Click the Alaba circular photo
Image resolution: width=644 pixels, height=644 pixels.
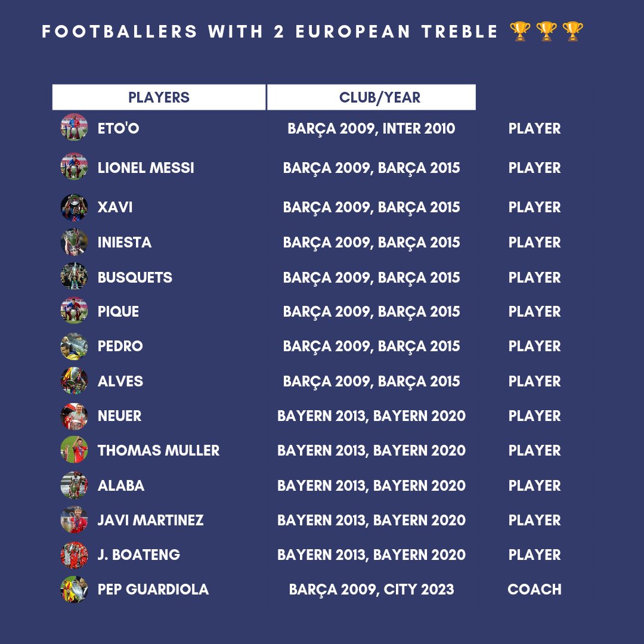(75, 485)
